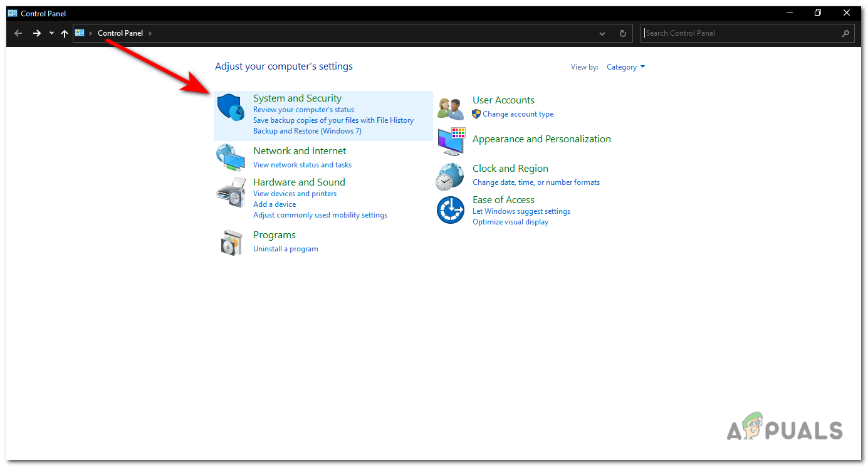The image size is (868, 467).
Task: Expand the address bar history dropdown arrow
Action: [602, 33]
